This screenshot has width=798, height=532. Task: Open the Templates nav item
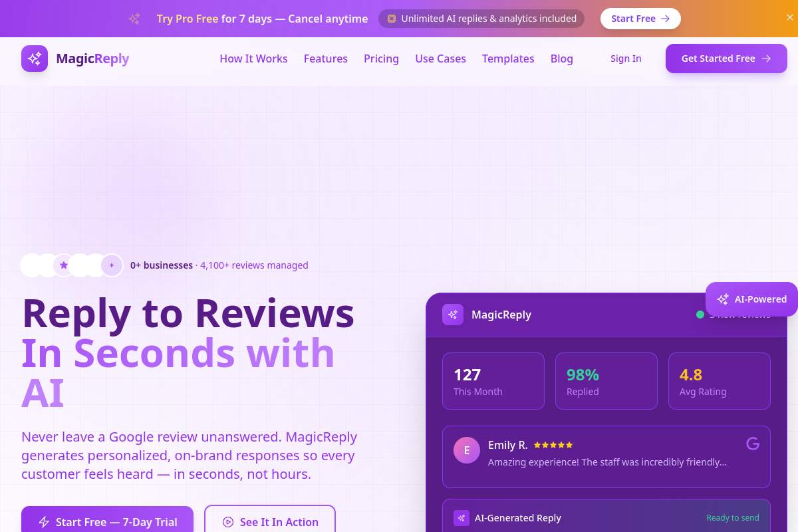508,59
